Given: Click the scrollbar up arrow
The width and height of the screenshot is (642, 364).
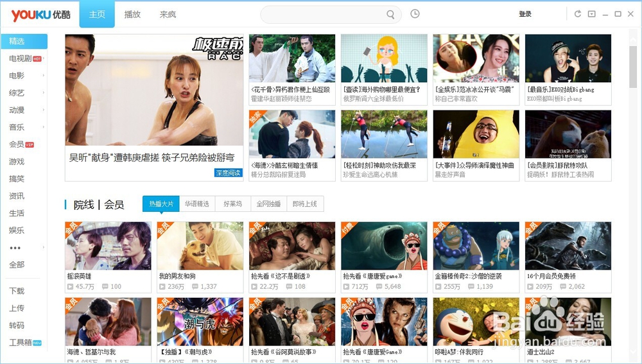Looking at the screenshot, I should coord(632,39).
